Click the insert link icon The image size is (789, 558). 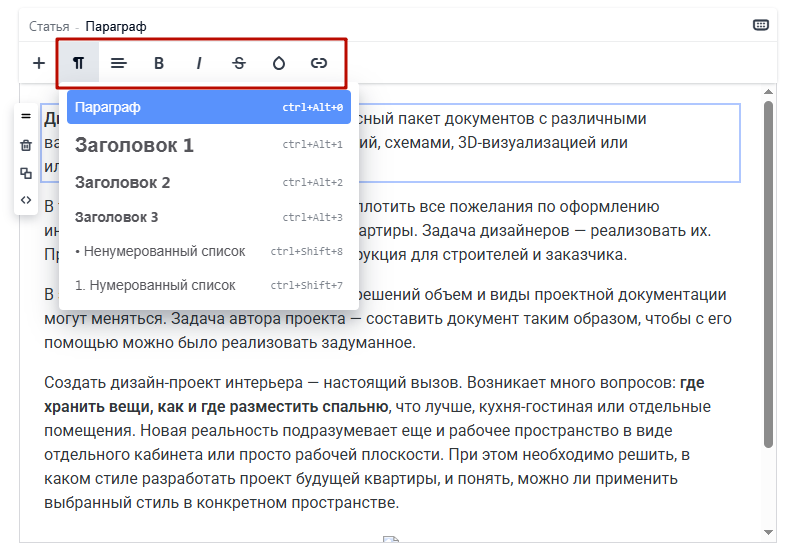pos(319,63)
